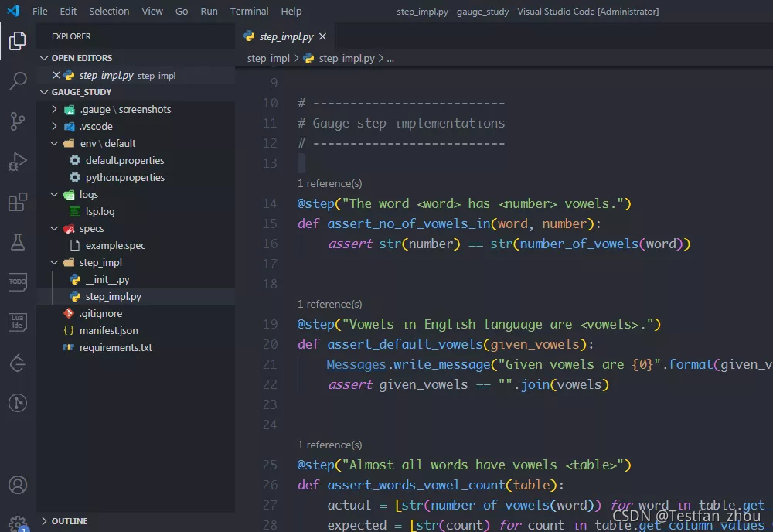773x532 pixels.
Task: Open the Testing flask view
Action: (x=17, y=242)
